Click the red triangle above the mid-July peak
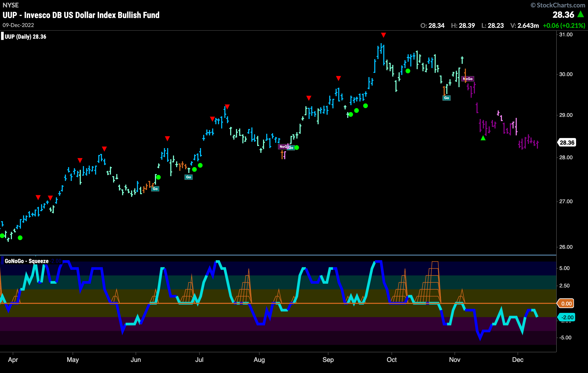Image resolution: width=588 pixels, height=373 pixels. 227,107
